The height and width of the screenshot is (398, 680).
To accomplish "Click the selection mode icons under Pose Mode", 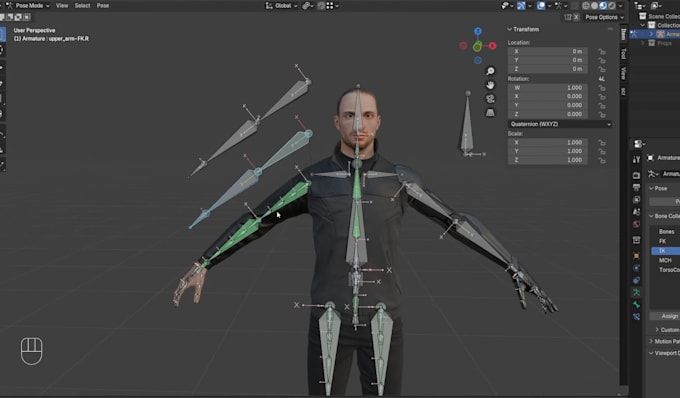I will pos(15,17).
